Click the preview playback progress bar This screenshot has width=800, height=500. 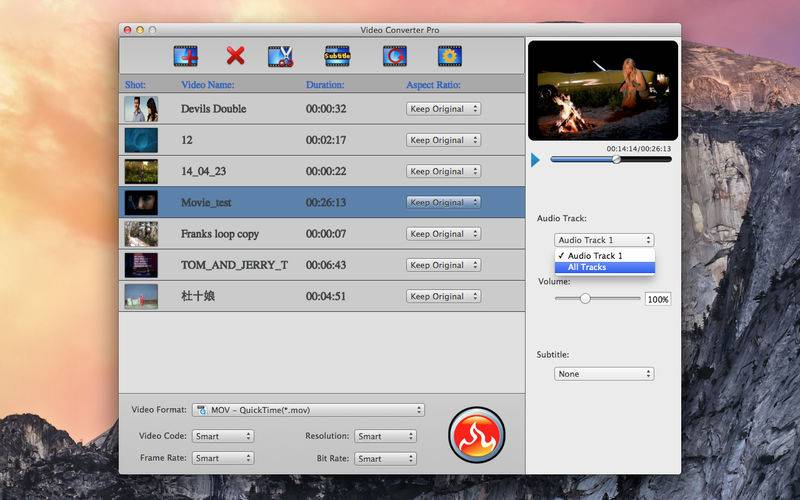pos(610,159)
